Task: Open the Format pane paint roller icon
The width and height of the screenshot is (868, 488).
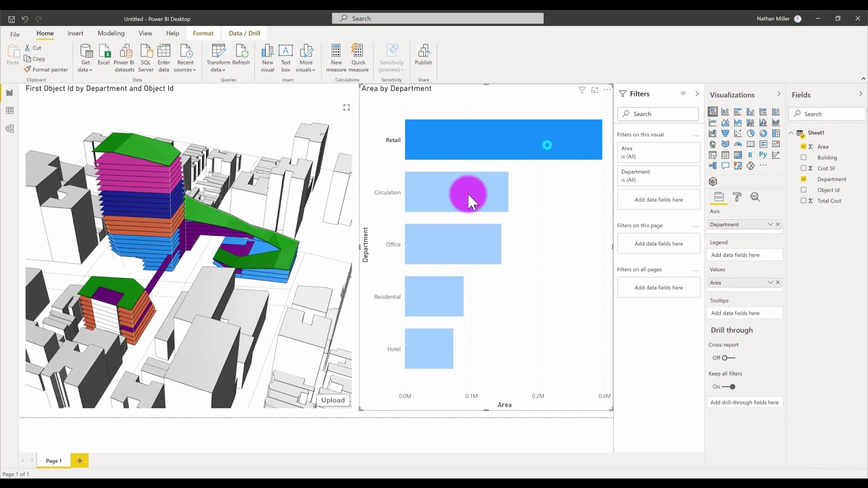Action: [x=736, y=197]
